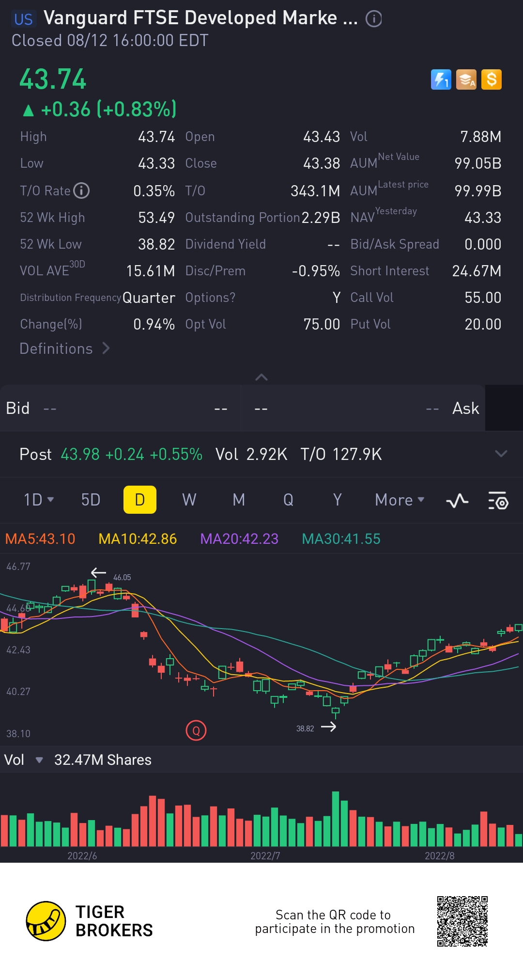Viewport: 523px width, 980px height.
Task: Expand the Post market row chevron
Action: (x=501, y=454)
